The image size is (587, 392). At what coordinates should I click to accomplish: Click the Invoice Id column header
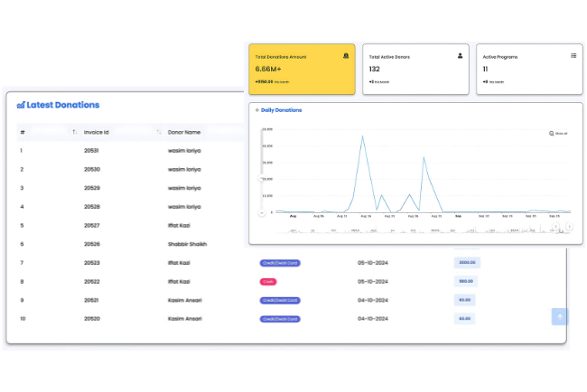coord(97,132)
